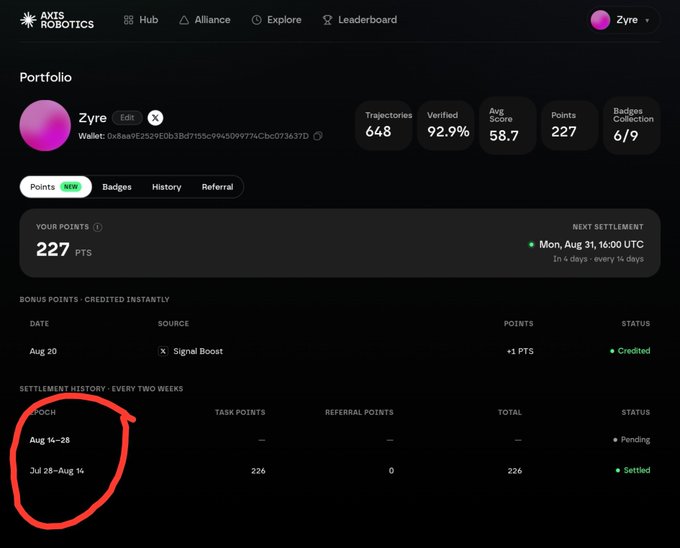This screenshot has width=680, height=548.
Task: Click the Hub grid icon
Action: pos(128,20)
